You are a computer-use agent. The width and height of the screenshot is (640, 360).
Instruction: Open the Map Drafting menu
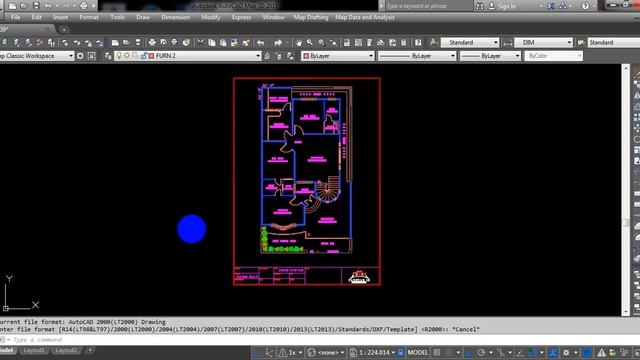coord(311,17)
